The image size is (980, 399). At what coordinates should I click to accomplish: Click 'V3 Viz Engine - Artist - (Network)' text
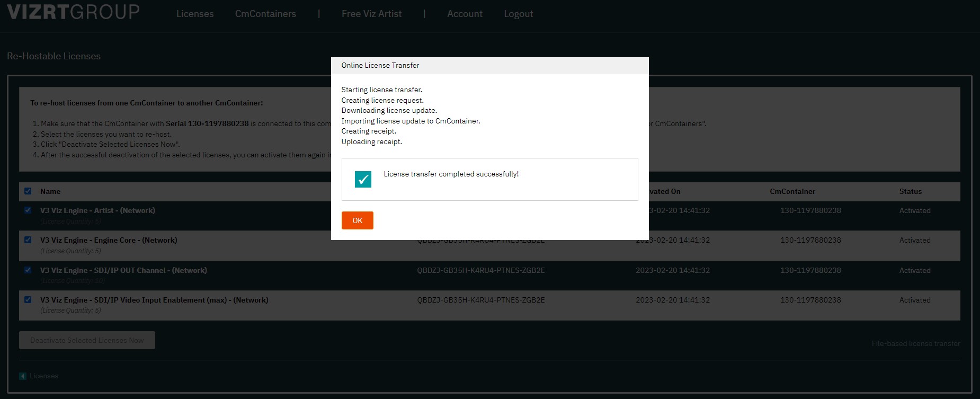[x=97, y=210]
